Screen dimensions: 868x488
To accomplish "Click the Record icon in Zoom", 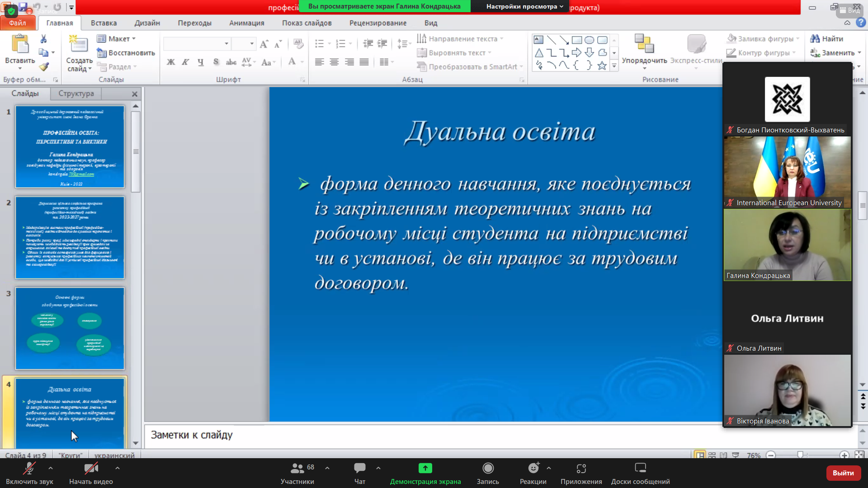I will 488,469.
